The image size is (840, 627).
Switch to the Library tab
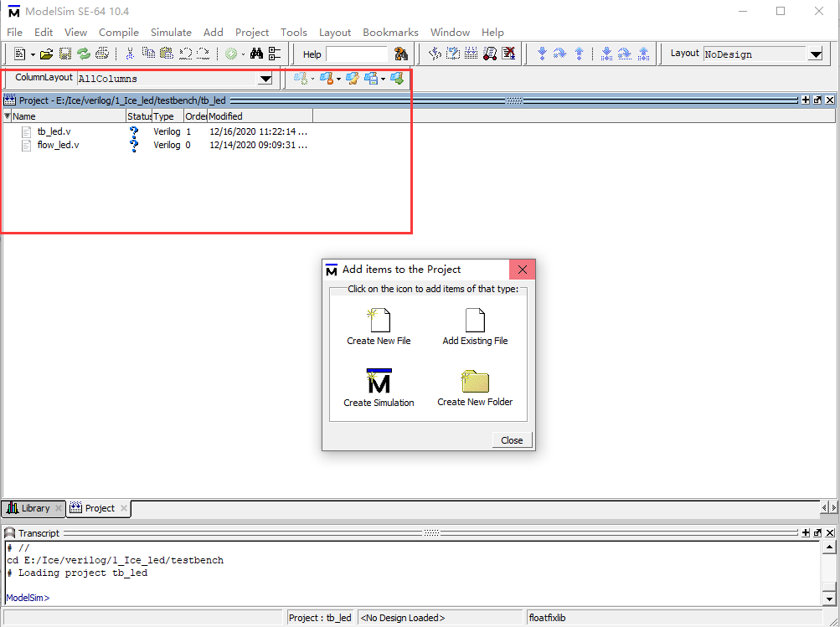(32, 508)
